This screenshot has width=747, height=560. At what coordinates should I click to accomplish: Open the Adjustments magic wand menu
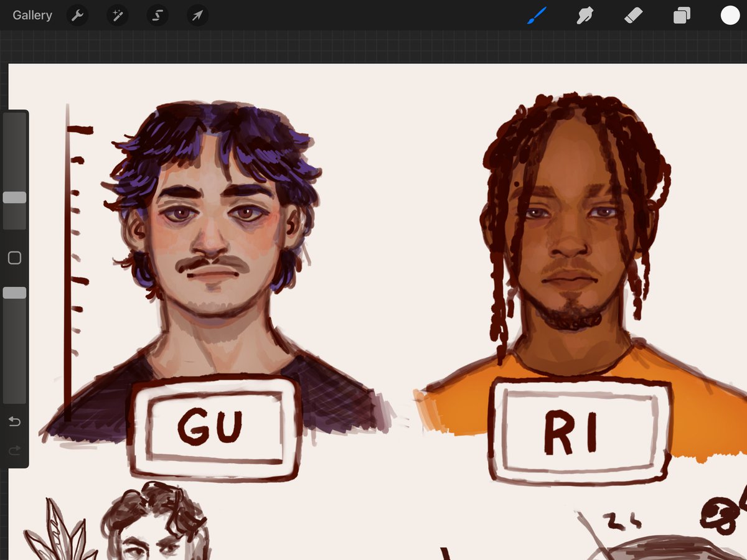tap(117, 16)
